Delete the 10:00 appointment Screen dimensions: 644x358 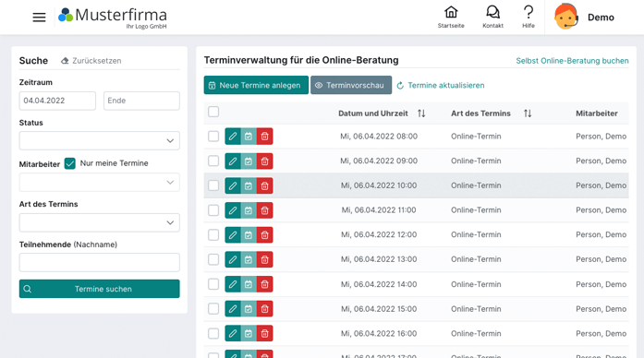click(x=264, y=185)
